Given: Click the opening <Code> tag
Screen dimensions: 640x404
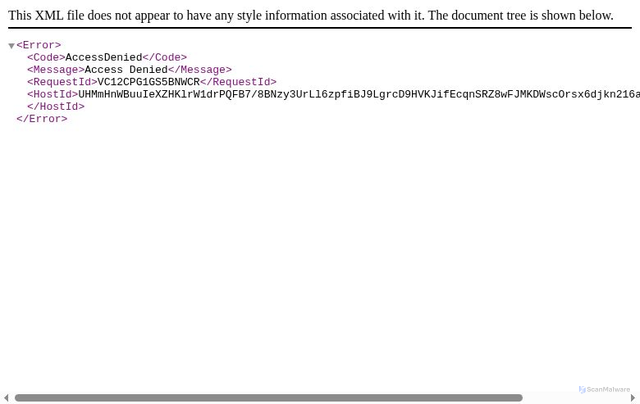Looking at the screenshot, I should click(46, 57).
